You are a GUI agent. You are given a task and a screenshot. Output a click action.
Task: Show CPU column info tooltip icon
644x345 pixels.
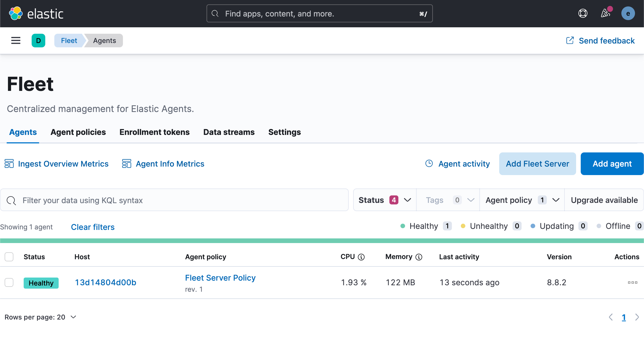point(361,257)
